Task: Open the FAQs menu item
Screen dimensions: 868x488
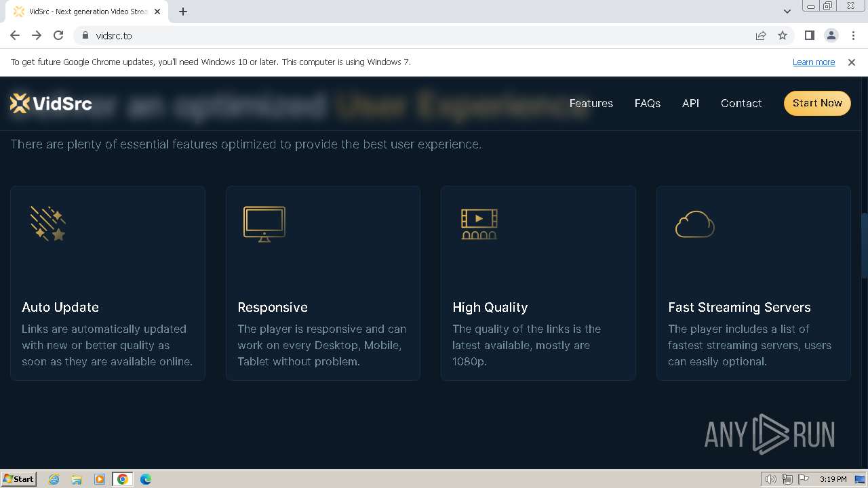Action: pyautogui.click(x=648, y=103)
